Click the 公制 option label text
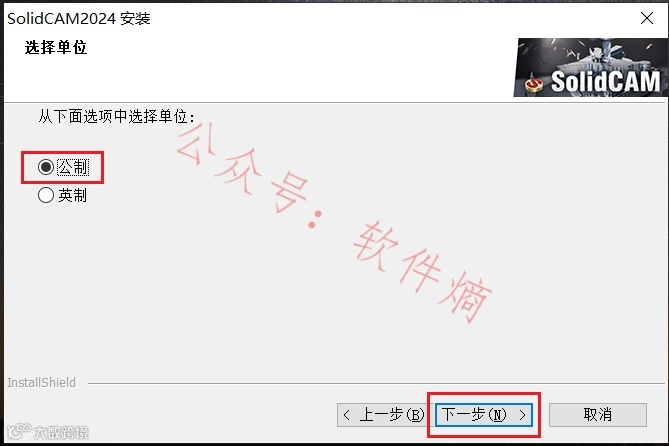This screenshot has width=669, height=446. click(73, 167)
